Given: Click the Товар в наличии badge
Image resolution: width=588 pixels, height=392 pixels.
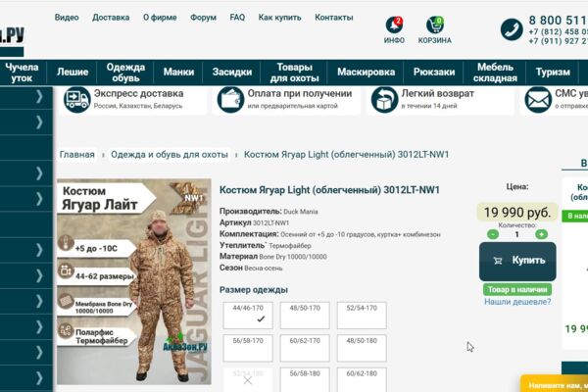Looking at the screenshot, I should [x=517, y=290].
